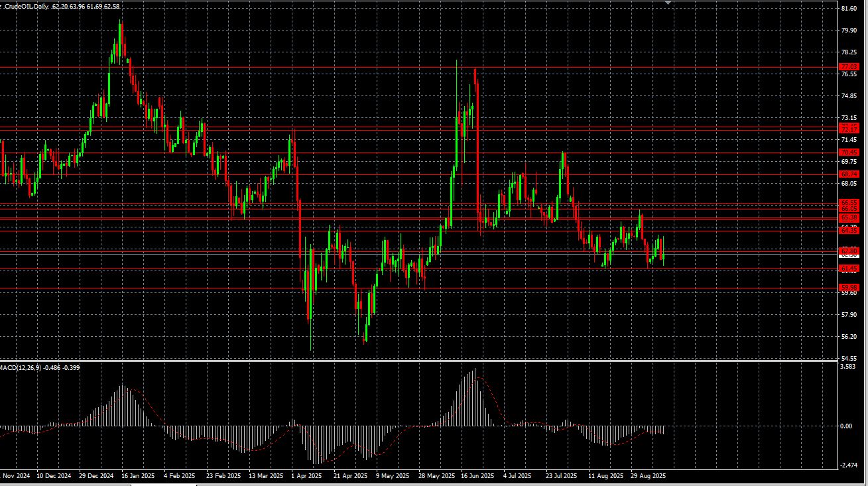Select the 62.80 red price level label
Screen dimensions: 868x486
tap(849, 251)
